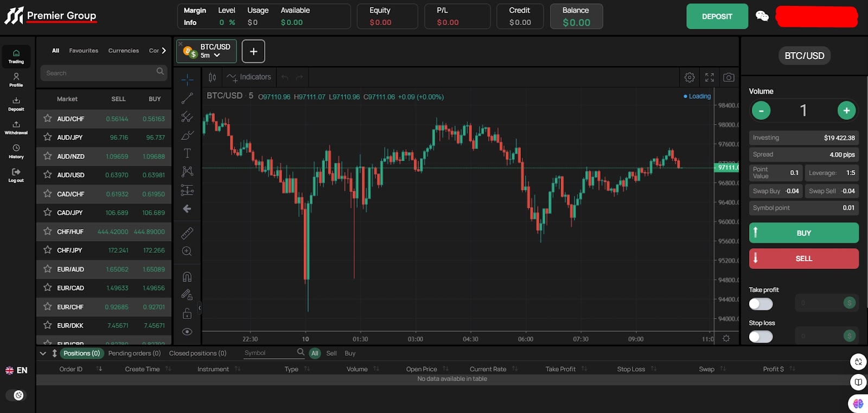Select the Currencies market tab
The height and width of the screenshot is (413, 868).
click(124, 50)
